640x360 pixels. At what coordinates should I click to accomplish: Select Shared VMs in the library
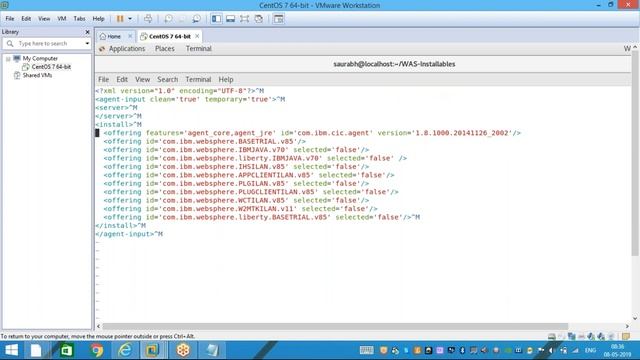coord(37,75)
